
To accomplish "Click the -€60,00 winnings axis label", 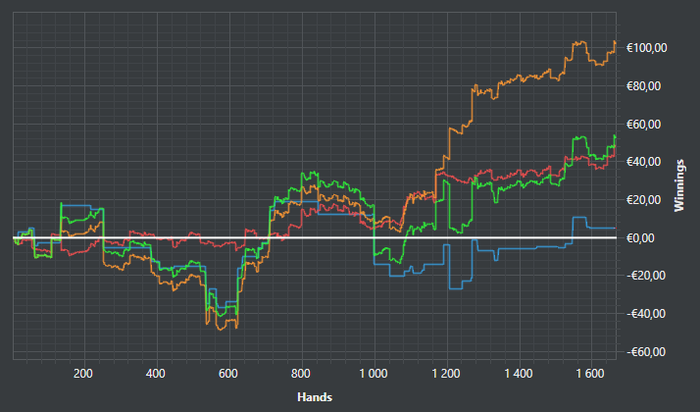I will coord(644,352).
